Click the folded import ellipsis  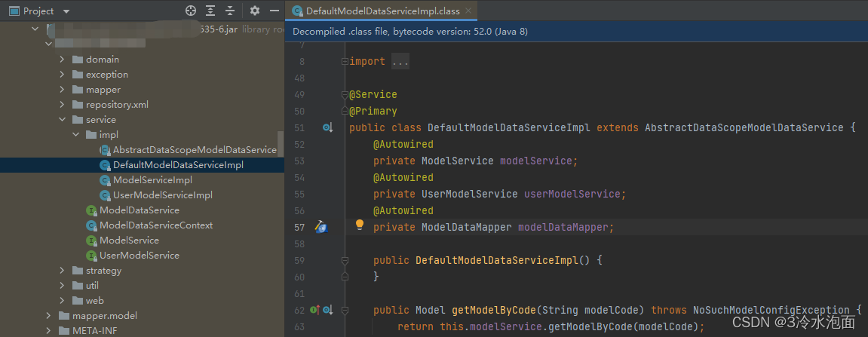tap(400, 61)
